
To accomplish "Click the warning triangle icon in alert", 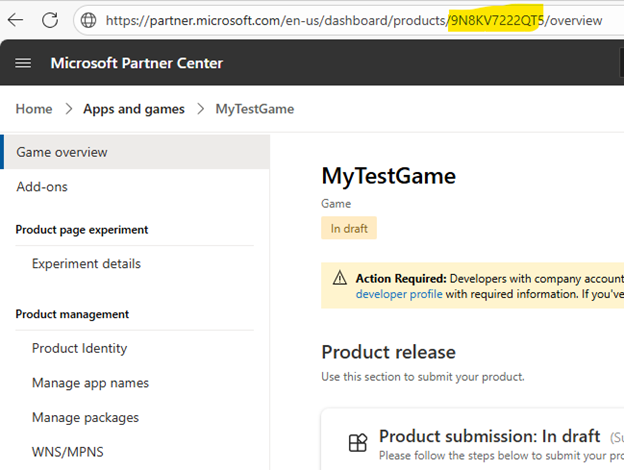I will 339,278.
